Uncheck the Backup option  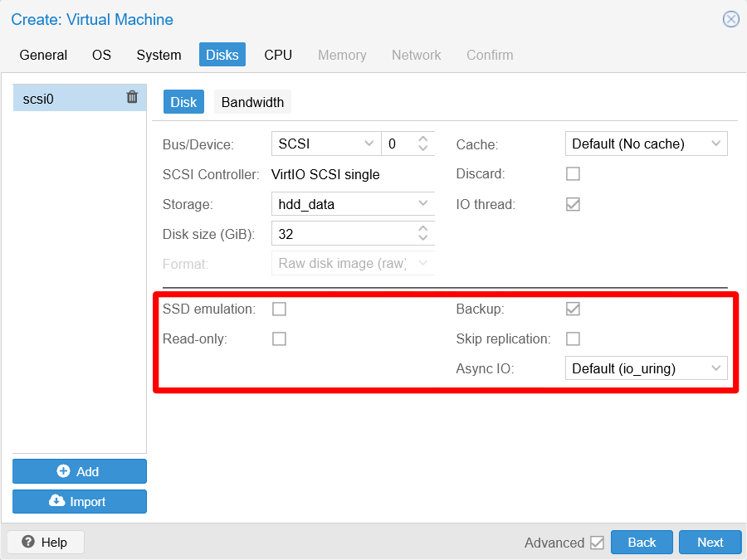573,309
